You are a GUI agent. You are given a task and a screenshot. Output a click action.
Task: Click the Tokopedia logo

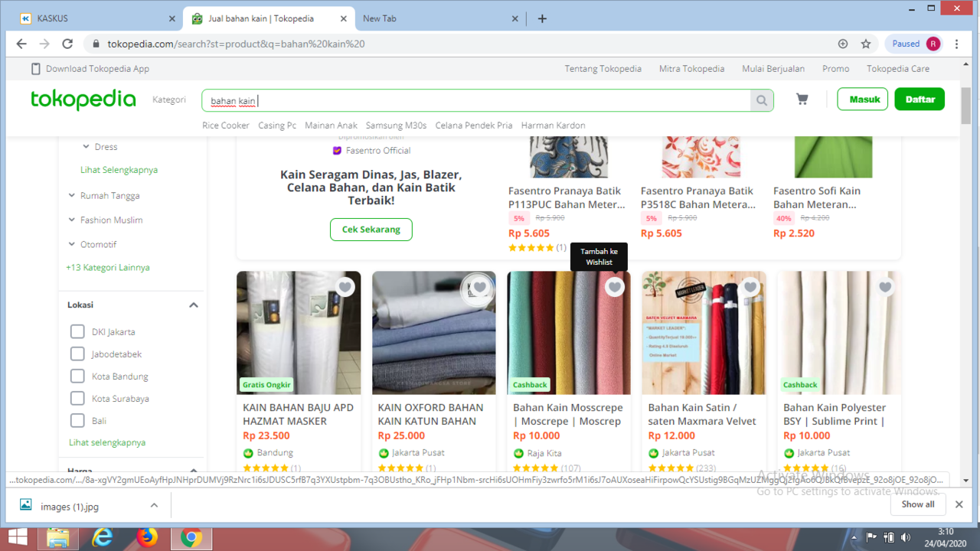(x=83, y=99)
